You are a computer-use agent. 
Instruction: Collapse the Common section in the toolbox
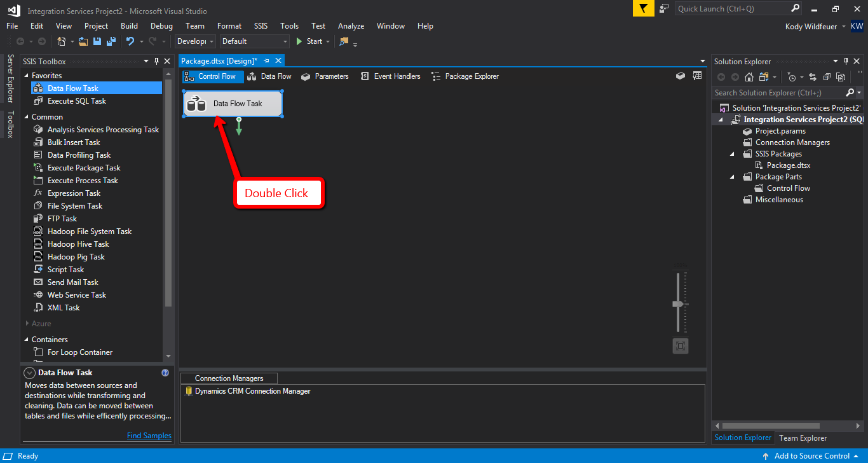coord(27,117)
